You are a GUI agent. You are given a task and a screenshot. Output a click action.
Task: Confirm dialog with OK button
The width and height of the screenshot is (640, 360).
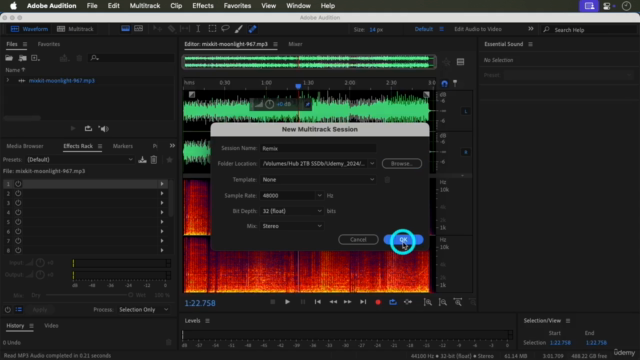[403, 240]
